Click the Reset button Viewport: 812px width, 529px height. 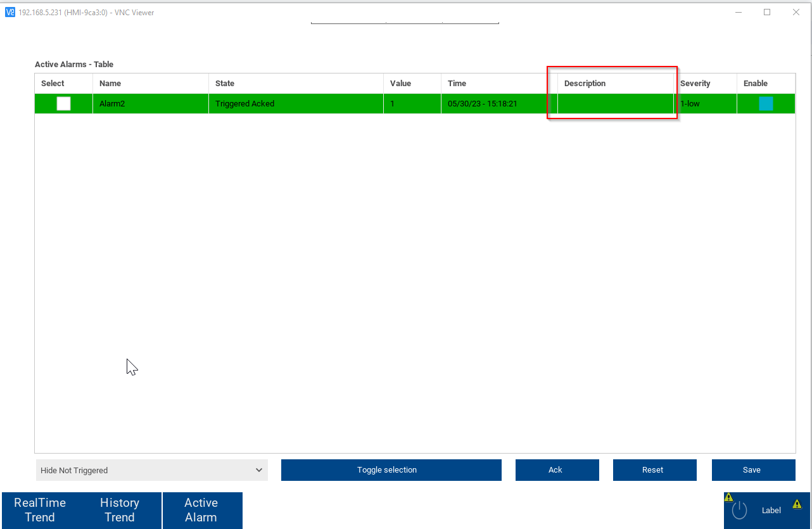tap(654, 470)
